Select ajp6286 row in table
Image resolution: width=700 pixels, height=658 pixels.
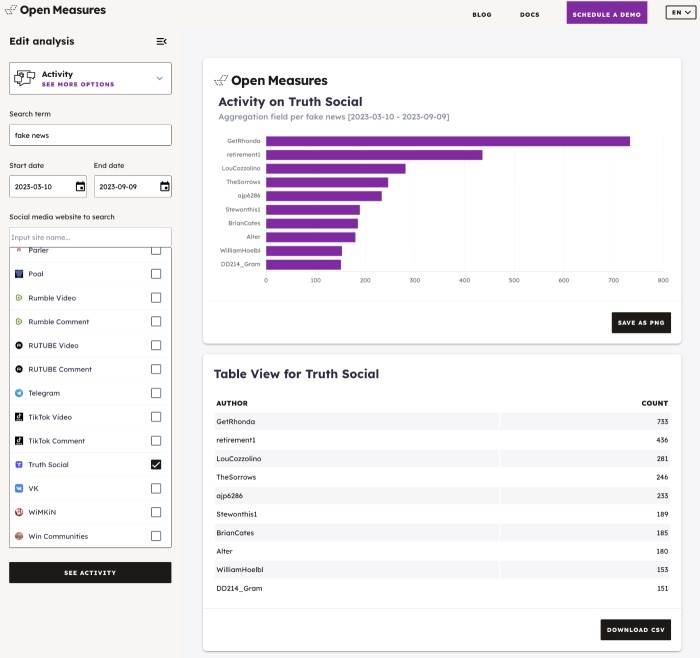point(442,496)
